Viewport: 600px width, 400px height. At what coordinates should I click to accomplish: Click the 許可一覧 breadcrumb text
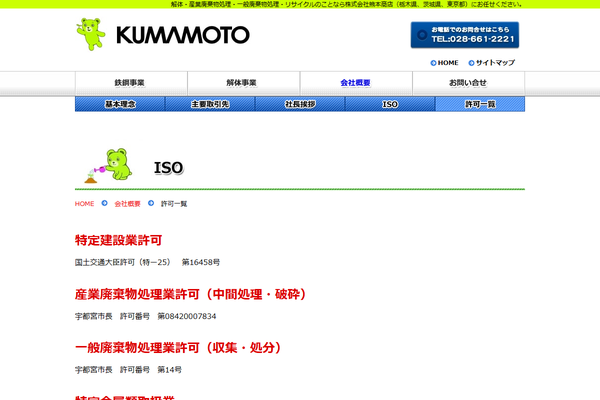click(174, 204)
